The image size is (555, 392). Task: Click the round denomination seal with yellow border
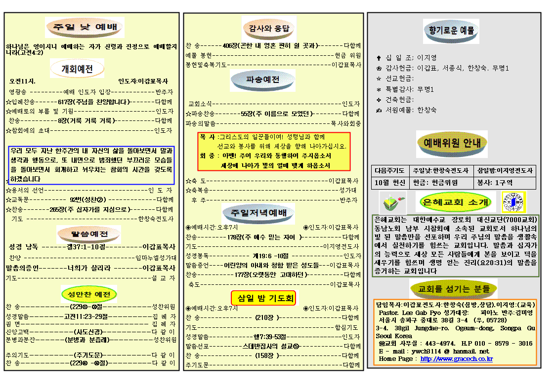(x=513, y=202)
